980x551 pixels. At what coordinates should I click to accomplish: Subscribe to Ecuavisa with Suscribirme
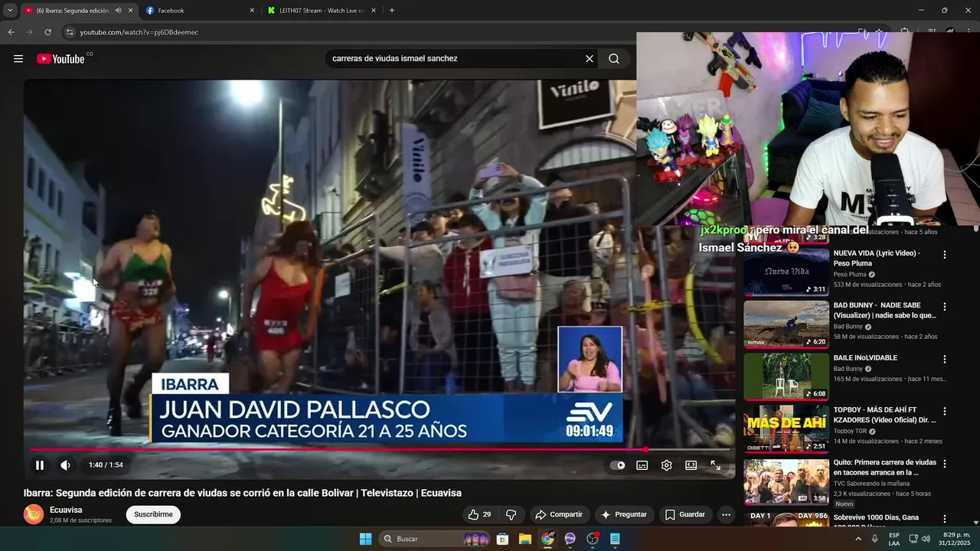click(x=153, y=515)
